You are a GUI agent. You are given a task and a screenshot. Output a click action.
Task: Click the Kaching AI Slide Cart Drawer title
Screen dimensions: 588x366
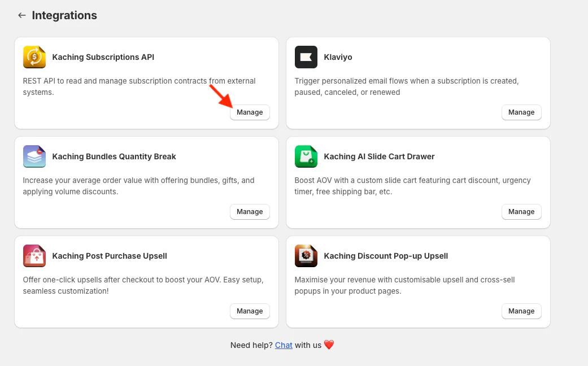(379, 156)
